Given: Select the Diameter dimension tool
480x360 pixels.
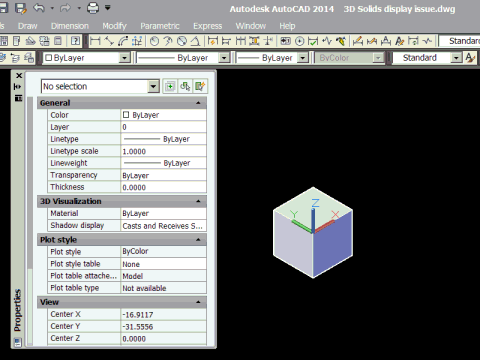Looking at the screenshot, I should coord(182,41).
